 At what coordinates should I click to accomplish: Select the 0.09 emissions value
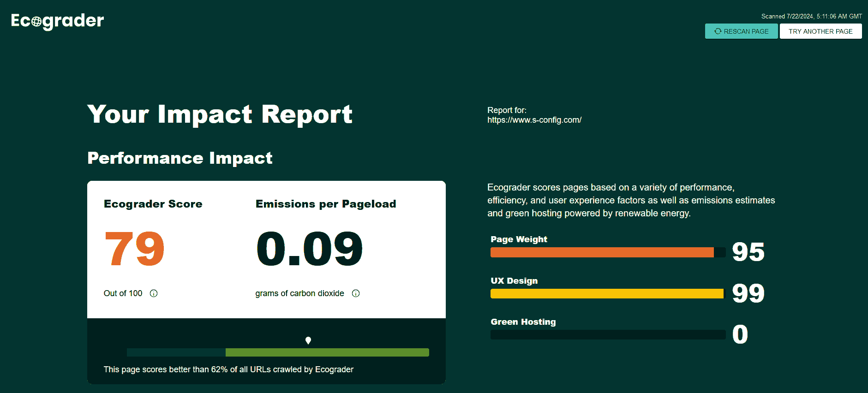[309, 249]
